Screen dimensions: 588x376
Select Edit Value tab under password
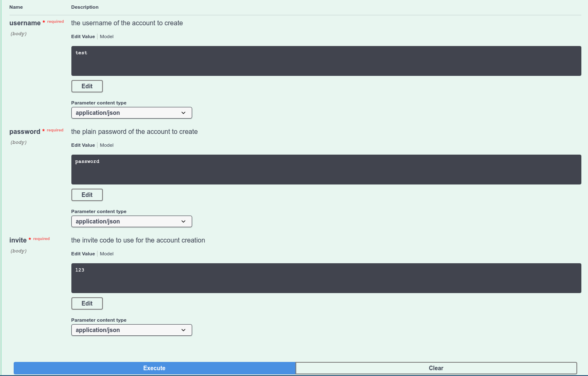83,145
